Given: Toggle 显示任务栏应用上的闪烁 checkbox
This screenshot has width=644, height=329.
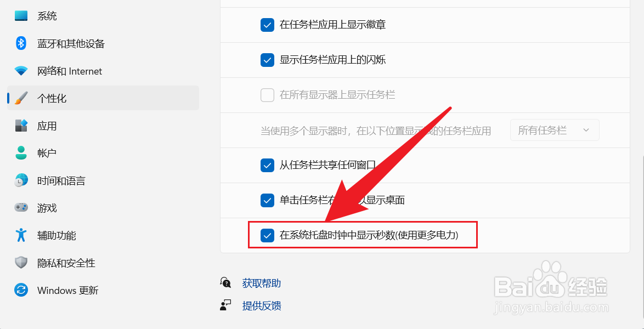Looking at the screenshot, I should tap(267, 60).
